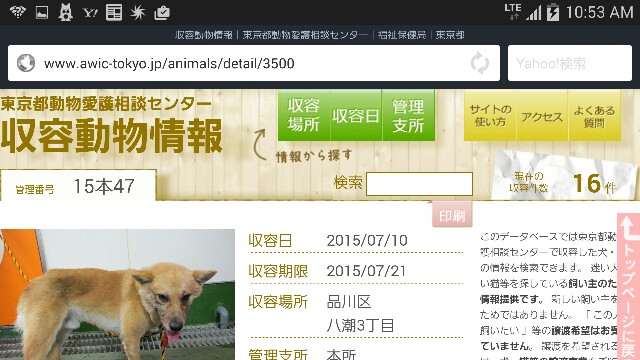Tap the clipboard-check notification icon

[162, 13]
